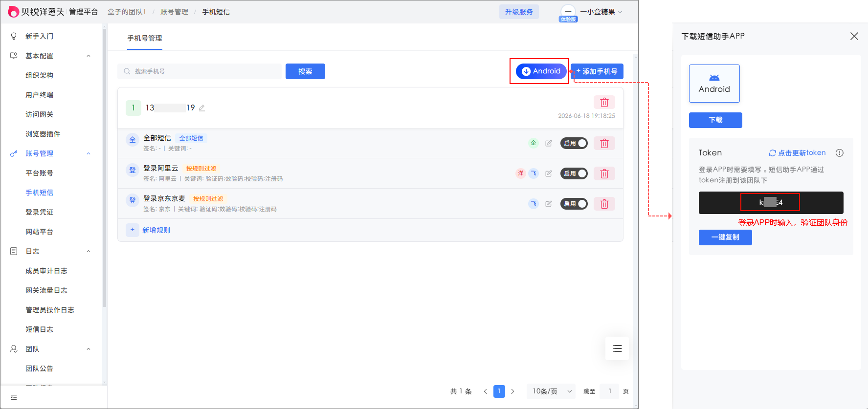
Task: Edit the 全部短信 rule
Action: point(549,143)
